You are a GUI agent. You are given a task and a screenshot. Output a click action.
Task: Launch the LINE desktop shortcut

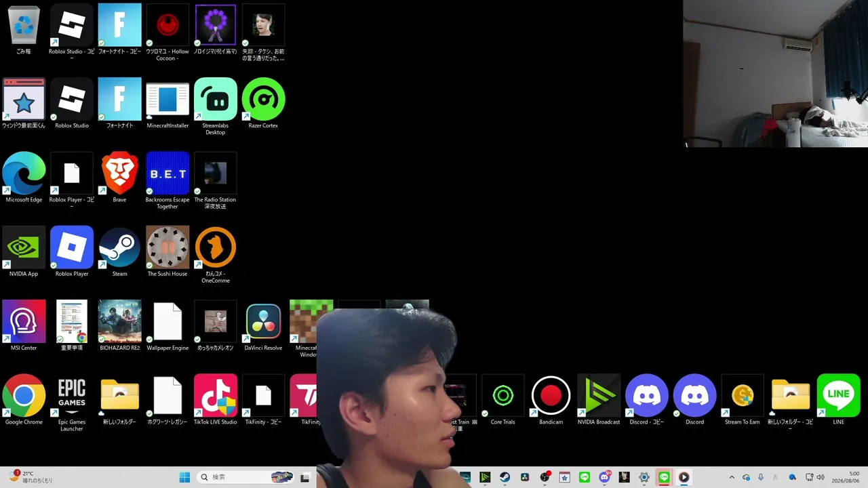pos(839,399)
